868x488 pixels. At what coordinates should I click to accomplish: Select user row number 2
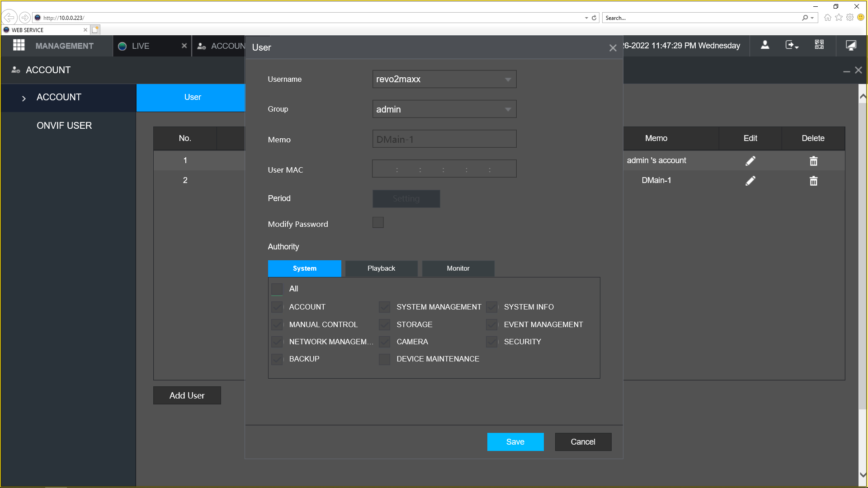tap(185, 180)
